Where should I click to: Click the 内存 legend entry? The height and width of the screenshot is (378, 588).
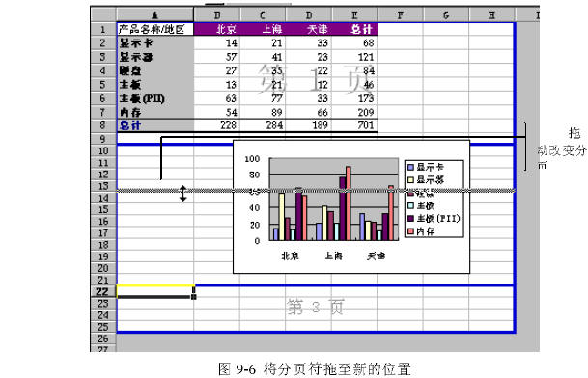point(422,231)
